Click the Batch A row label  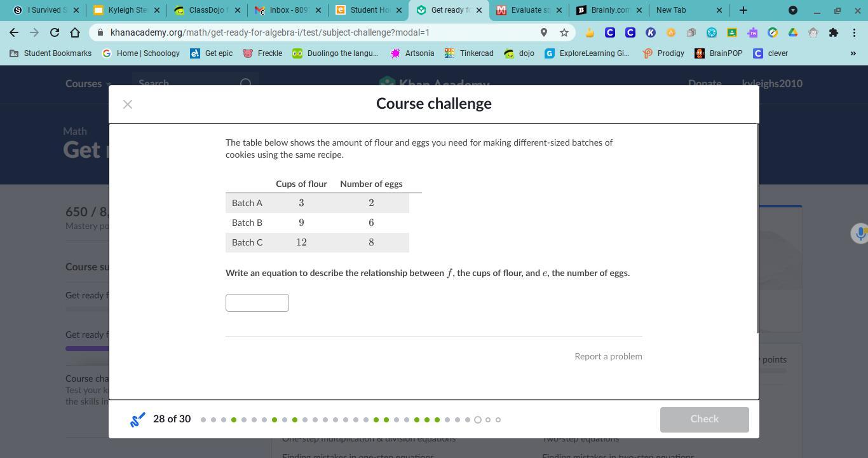[x=247, y=203]
